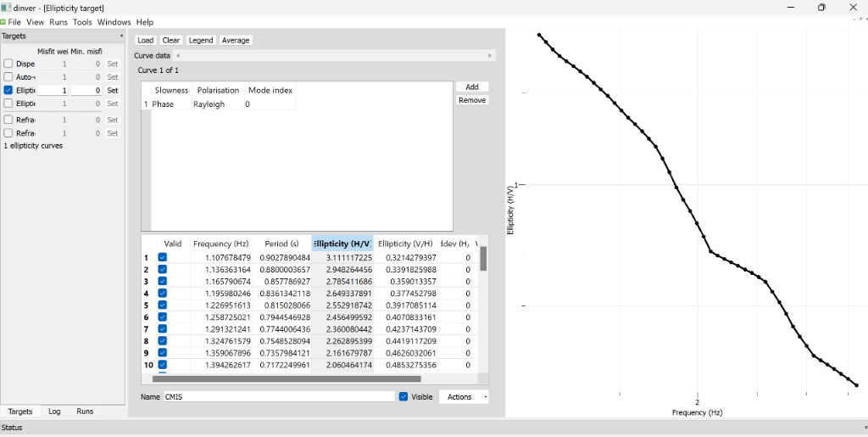Click Set for the checked Ellipticity target

pos(113,90)
